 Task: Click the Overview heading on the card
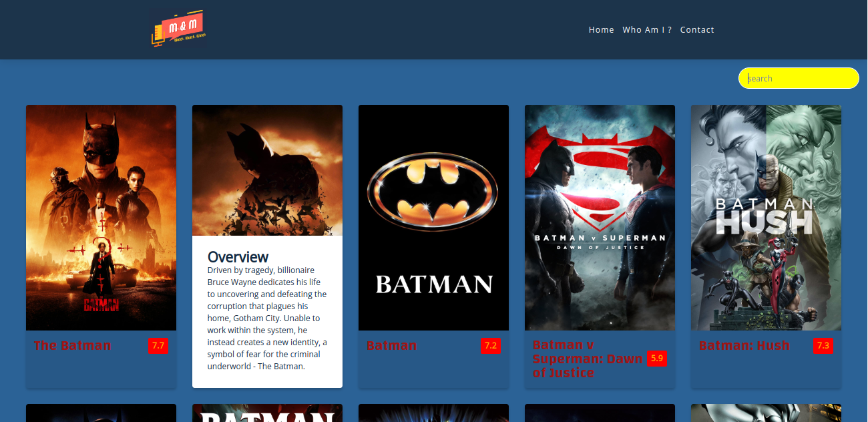[x=238, y=257]
